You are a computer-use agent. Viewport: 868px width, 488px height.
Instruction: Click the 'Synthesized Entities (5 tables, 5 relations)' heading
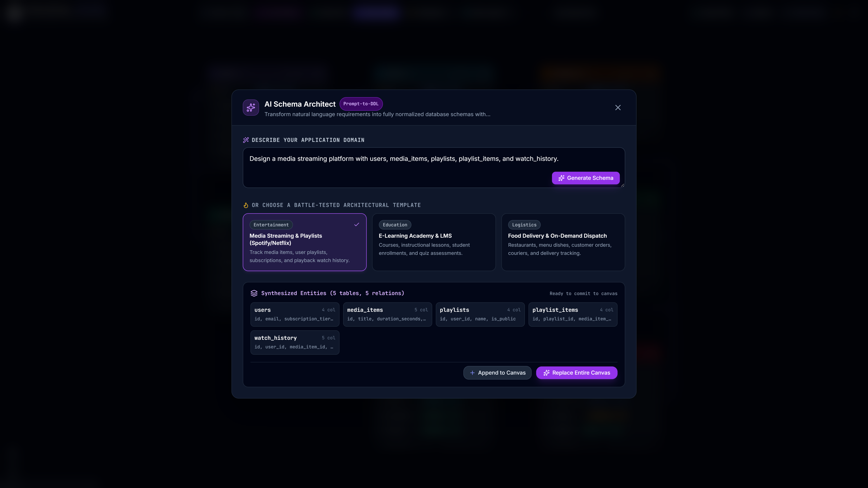click(333, 293)
